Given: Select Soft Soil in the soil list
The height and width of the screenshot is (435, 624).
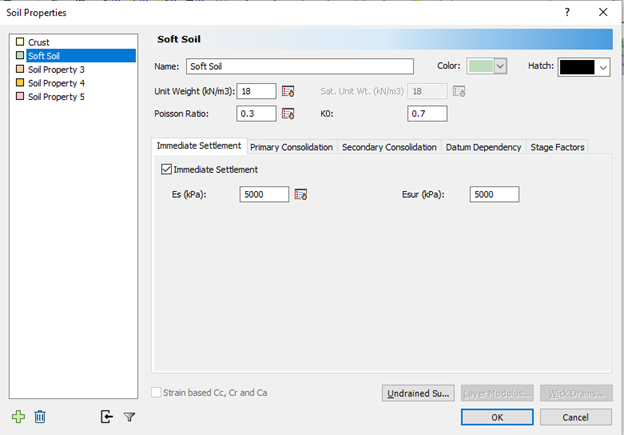Looking at the screenshot, I should [81, 56].
